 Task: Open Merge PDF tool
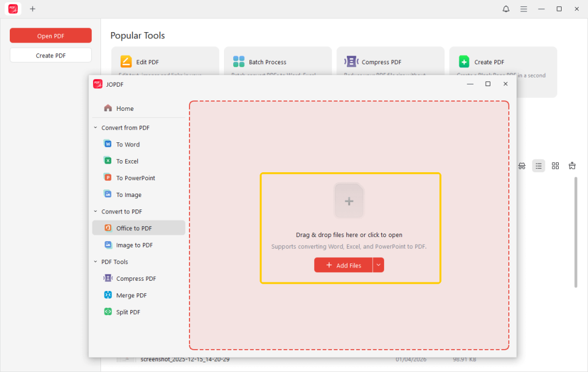(x=131, y=295)
